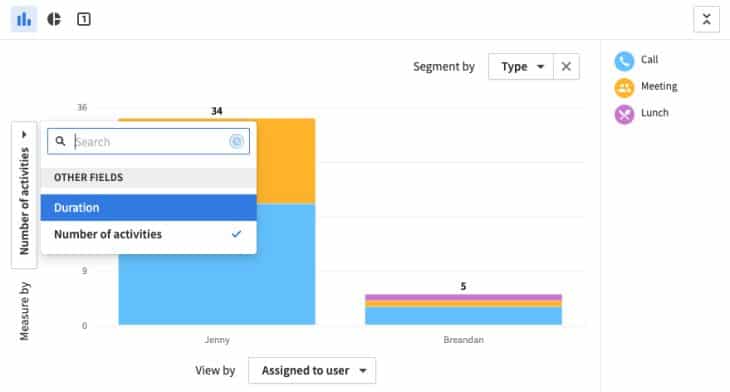Toggle the Number of activities measure dropdown
The width and height of the screenshot is (730, 392).
pos(24,195)
